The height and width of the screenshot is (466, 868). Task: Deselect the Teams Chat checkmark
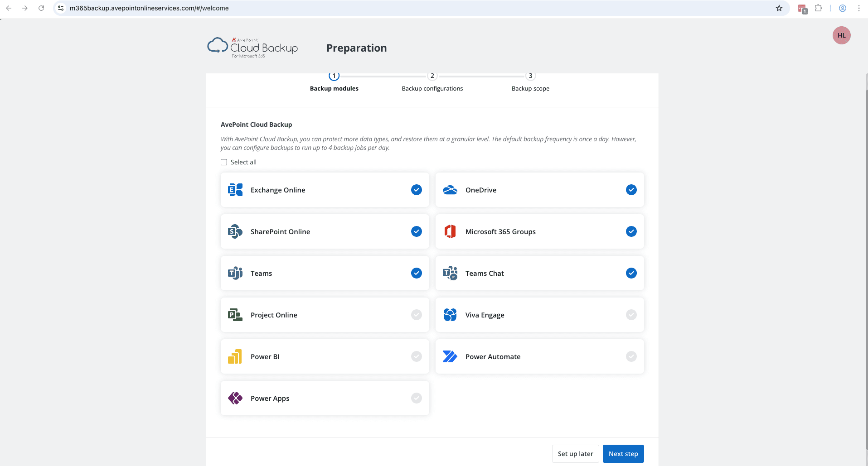click(631, 273)
